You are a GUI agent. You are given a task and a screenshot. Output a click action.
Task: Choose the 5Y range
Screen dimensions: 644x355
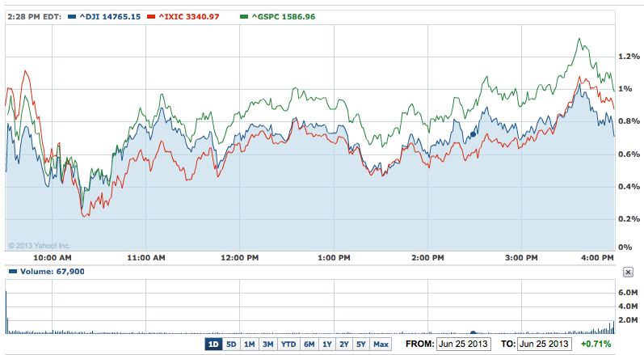pyautogui.click(x=361, y=344)
